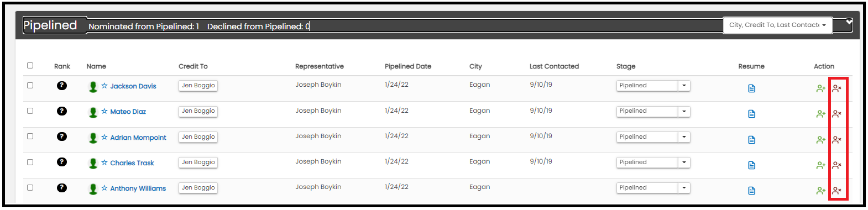This screenshot has width=868, height=210.
Task: Click the rank question mark for Charles Trask
Action: pos(62,162)
